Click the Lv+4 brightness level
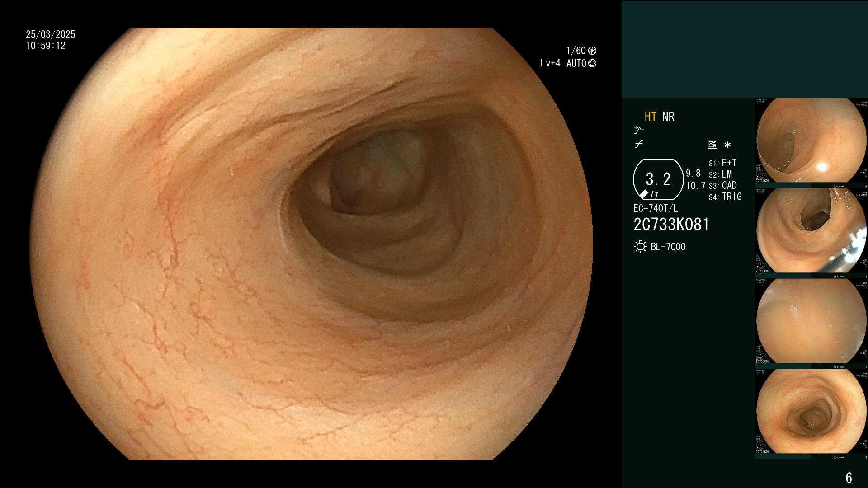 click(550, 63)
